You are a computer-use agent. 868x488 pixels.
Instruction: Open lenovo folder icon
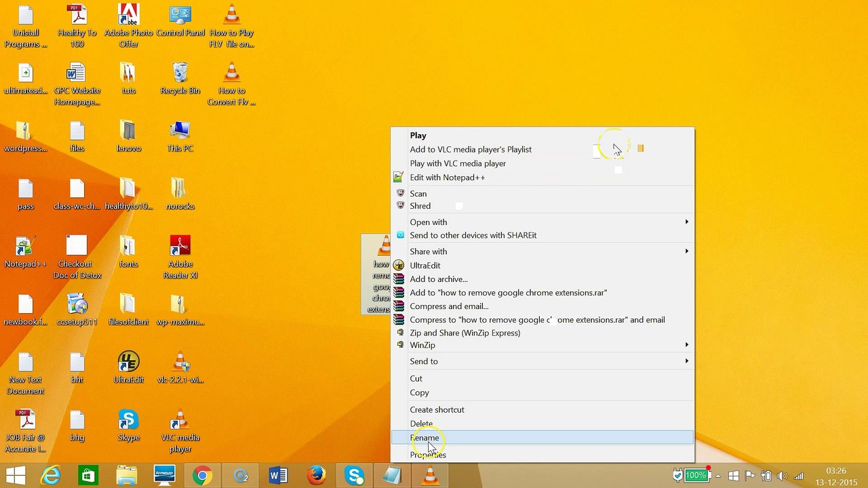coord(128,137)
